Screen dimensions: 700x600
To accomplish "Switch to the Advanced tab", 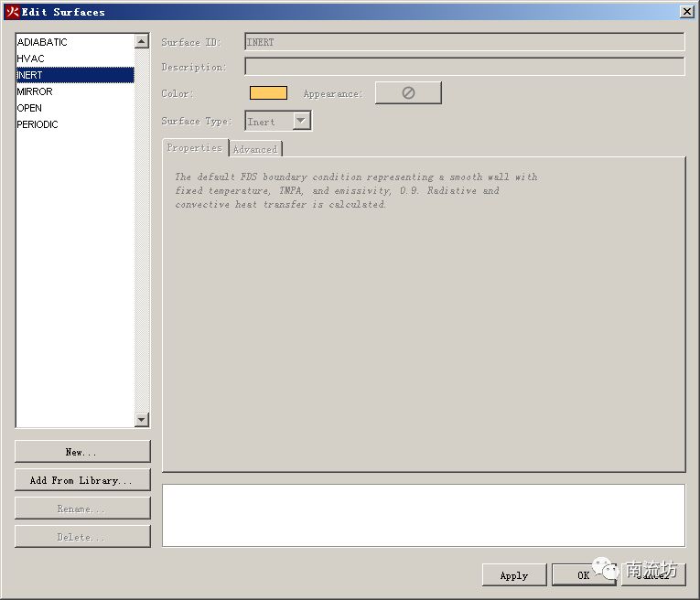I will (255, 149).
